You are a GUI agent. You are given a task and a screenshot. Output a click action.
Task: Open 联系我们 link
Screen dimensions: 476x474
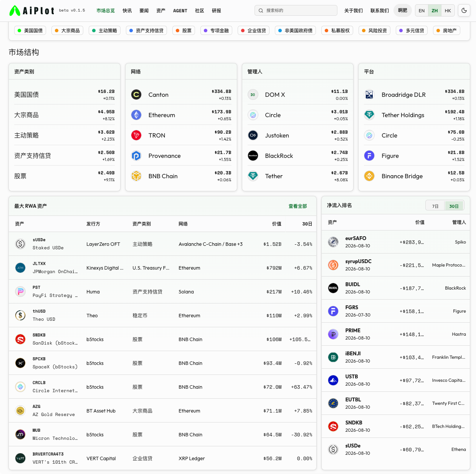tap(380, 11)
